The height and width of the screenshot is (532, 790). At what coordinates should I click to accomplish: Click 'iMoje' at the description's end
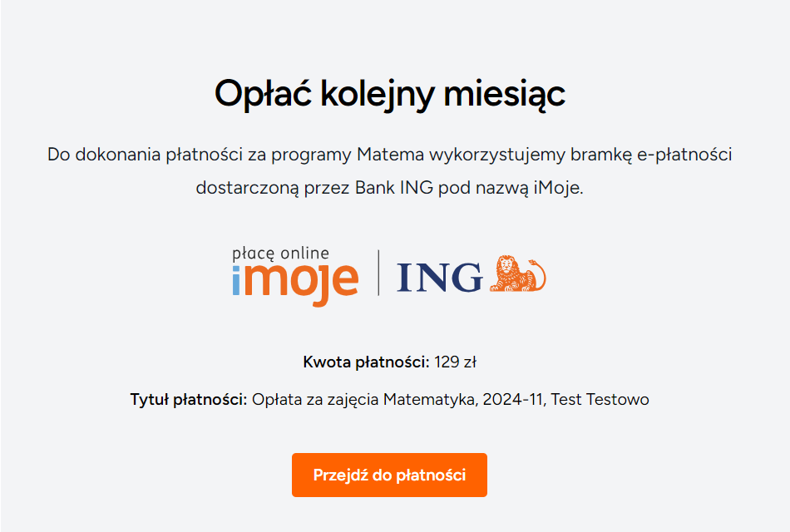(560, 187)
